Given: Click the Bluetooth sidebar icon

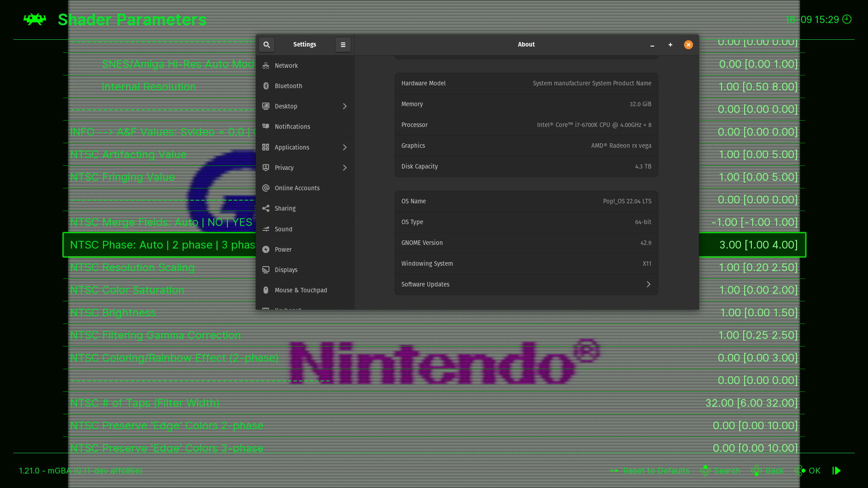Looking at the screenshot, I should pyautogui.click(x=266, y=86).
